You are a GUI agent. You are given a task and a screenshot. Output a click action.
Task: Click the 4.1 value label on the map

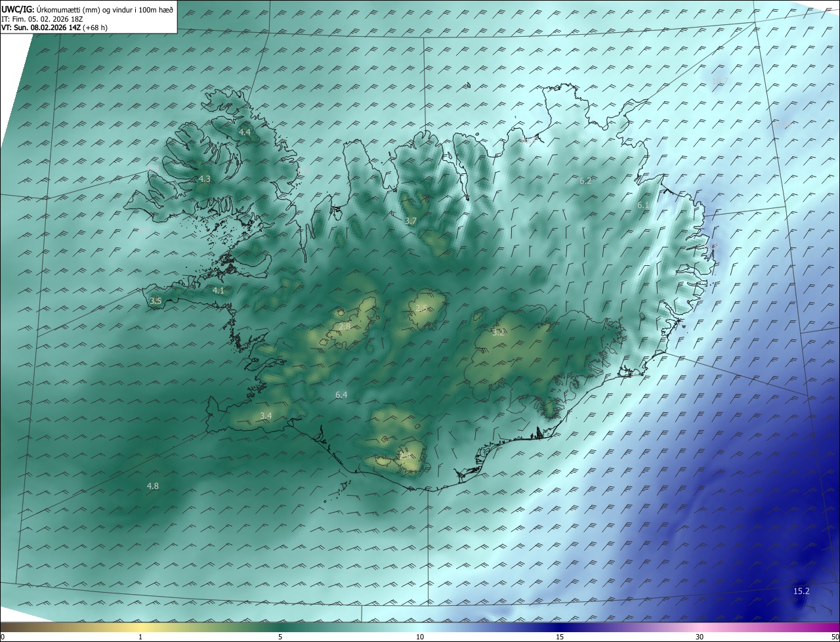coord(219,290)
